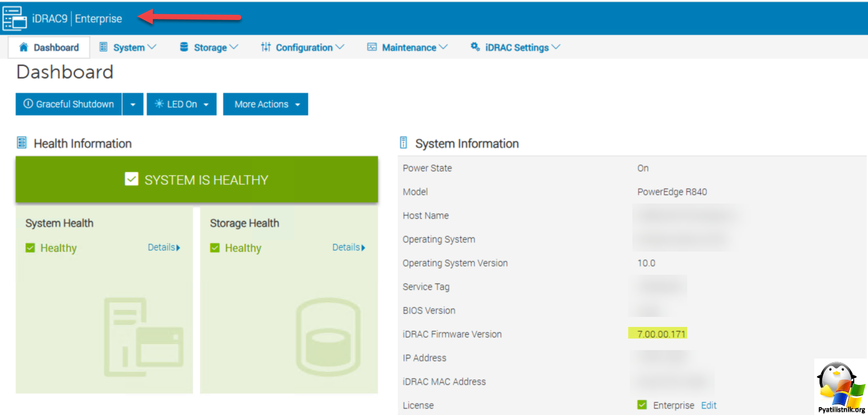This screenshot has height=415, width=868.
Task: Open Storage Health Details link
Action: pyautogui.click(x=348, y=247)
